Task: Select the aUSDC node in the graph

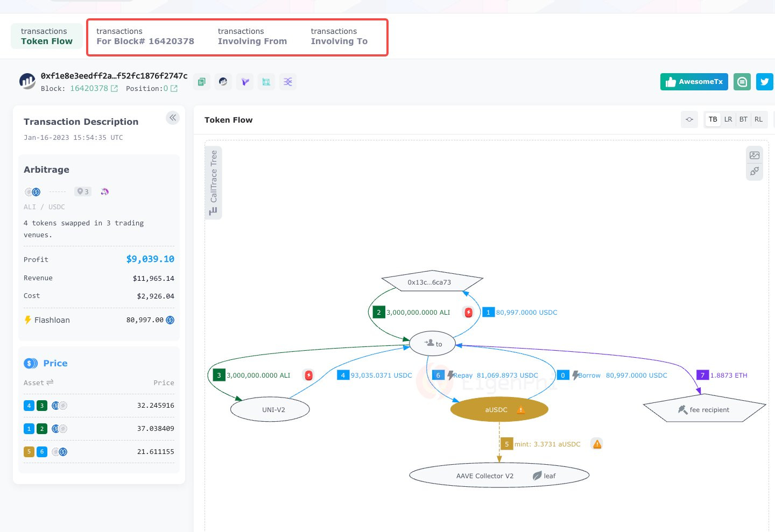Action: click(499, 410)
